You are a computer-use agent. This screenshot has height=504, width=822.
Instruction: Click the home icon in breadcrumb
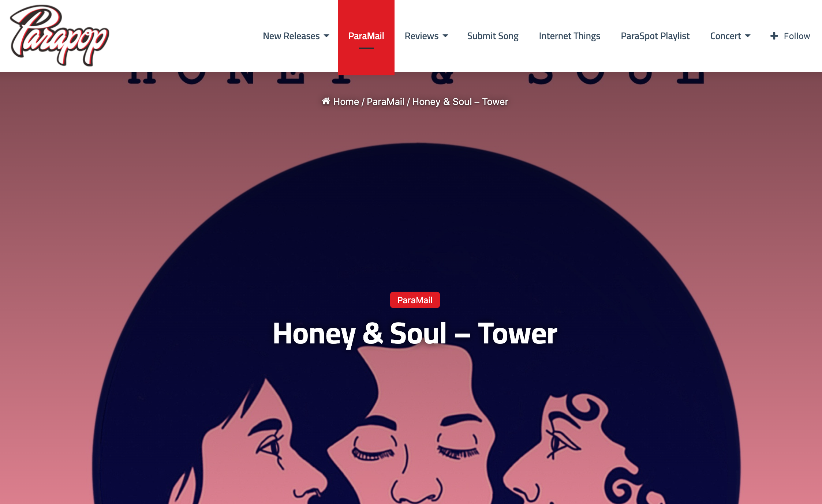pos(326,101)
